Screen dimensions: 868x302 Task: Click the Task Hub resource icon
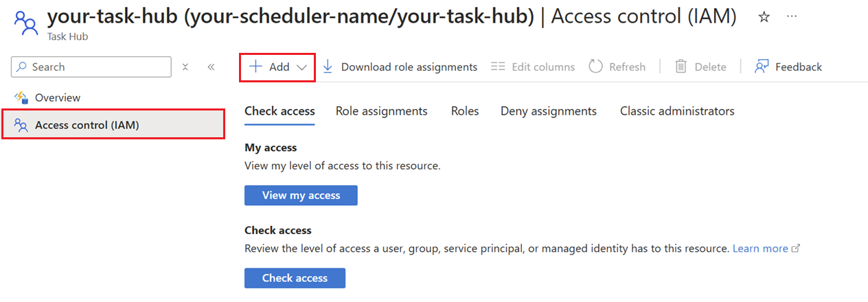[25, 23]
